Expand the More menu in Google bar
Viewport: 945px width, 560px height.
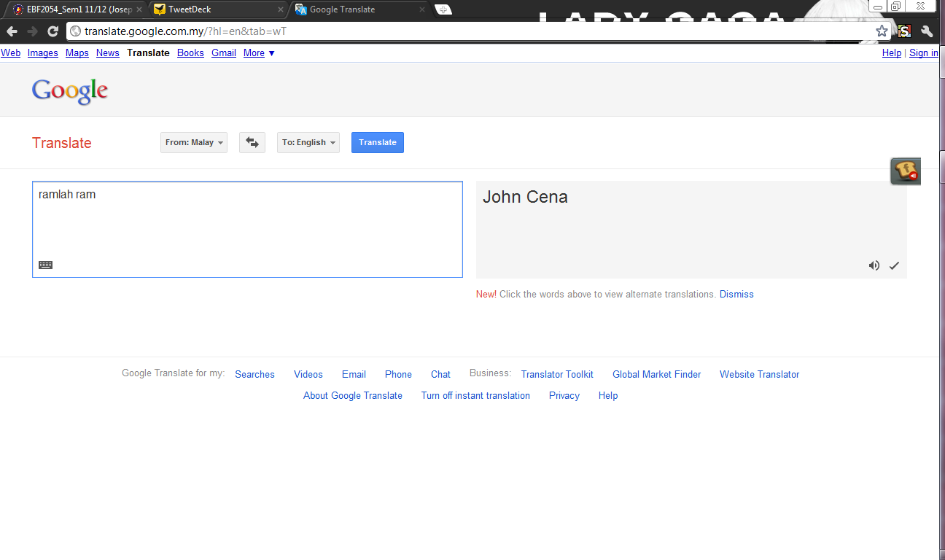259,52
